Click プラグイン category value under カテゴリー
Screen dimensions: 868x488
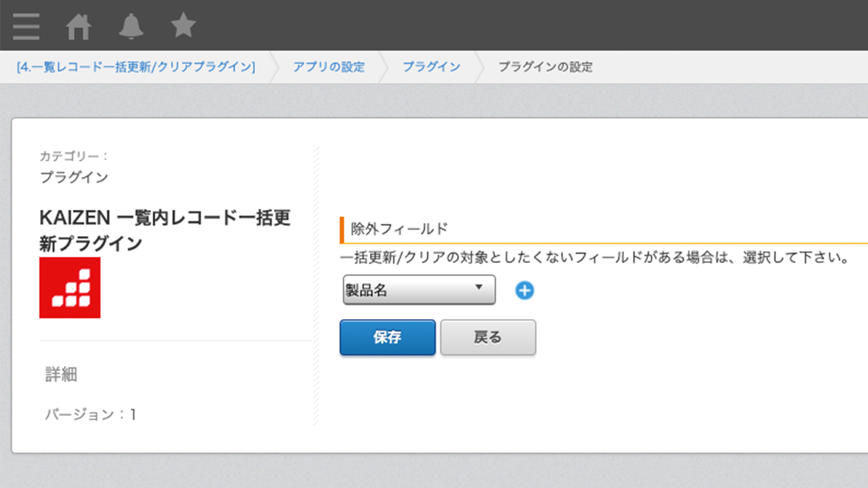74,177
